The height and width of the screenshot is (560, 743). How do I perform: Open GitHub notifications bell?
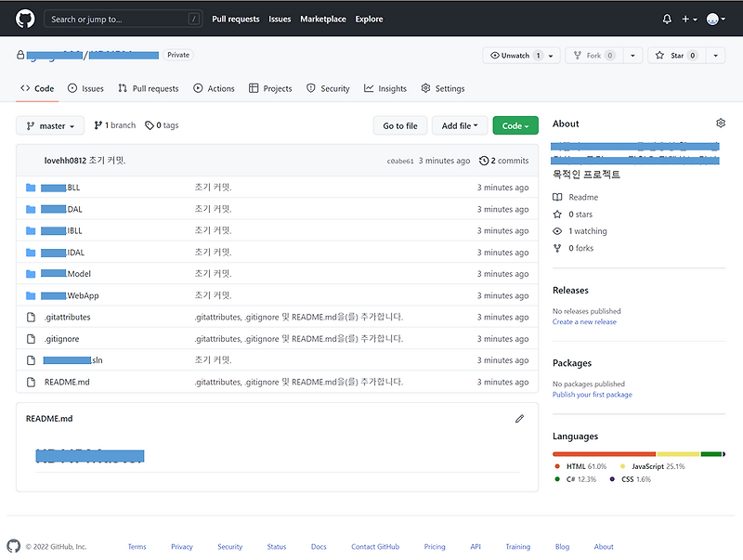pos(667,19)
